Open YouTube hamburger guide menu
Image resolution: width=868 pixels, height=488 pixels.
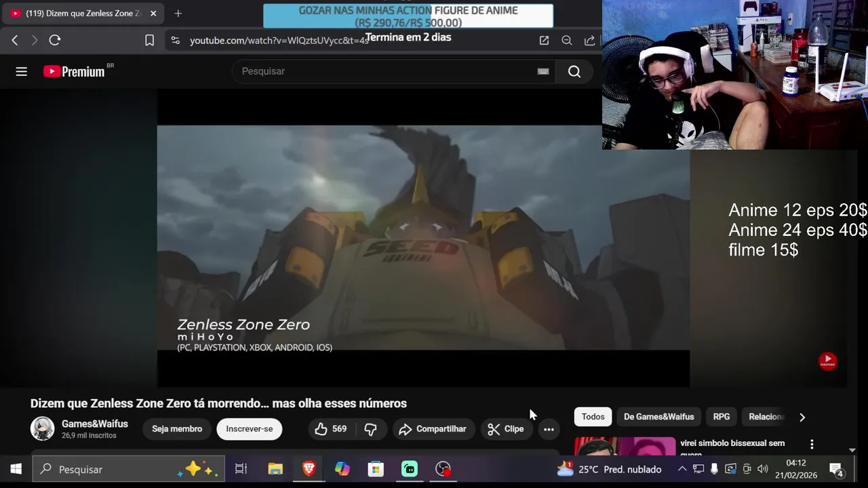pyautogui.click(x=22, y=71)
